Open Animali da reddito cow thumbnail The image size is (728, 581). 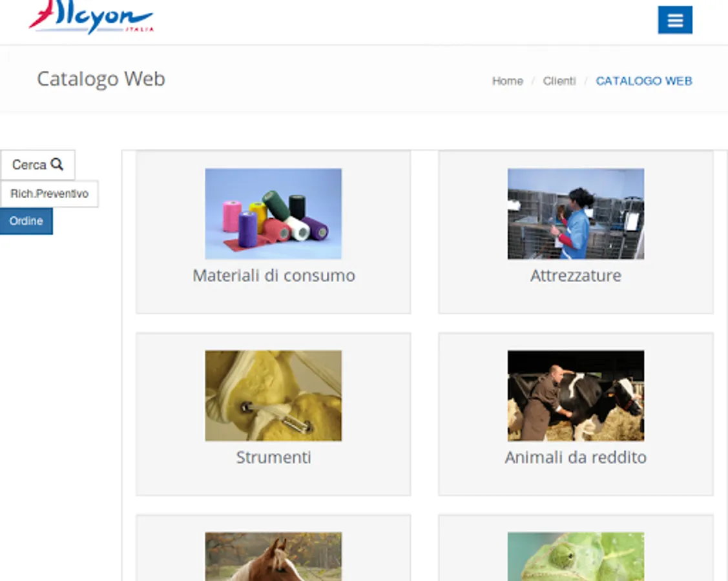[576, 395]
